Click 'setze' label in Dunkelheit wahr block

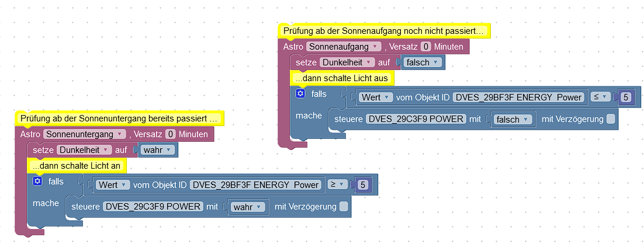click(x=43, y=150)
